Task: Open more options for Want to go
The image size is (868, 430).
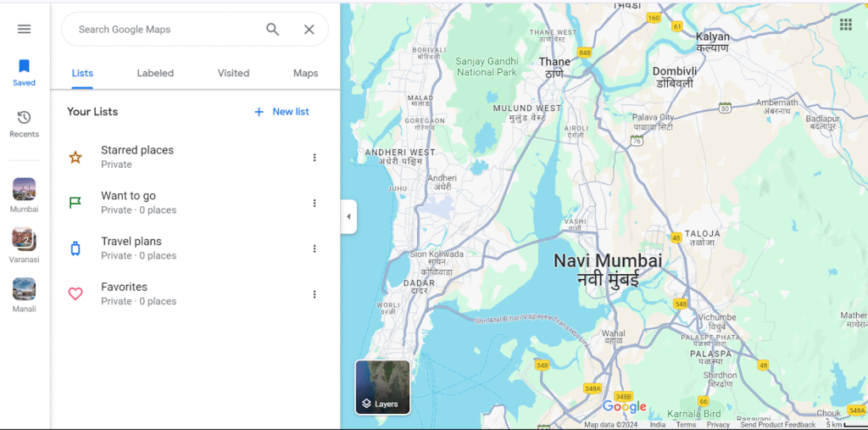Action: [314, 203]
